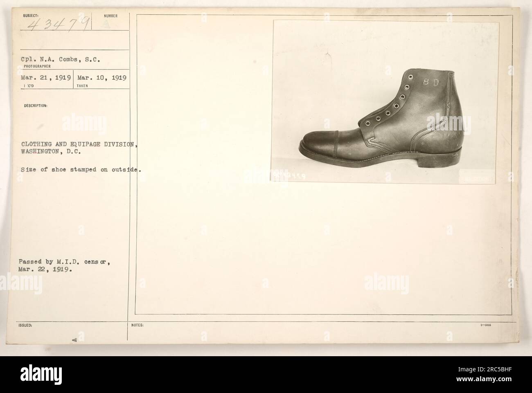Click the NUMBER field label
532x393 pixels.
click(x=110, y=16)
